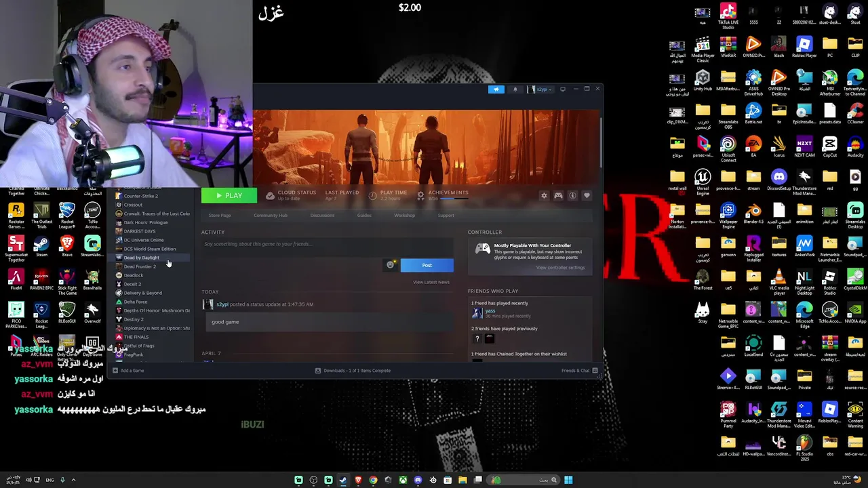This screenshot has height=488, width=868.
Task: Open Battle.net desktop icon
Action: point(753,114)
